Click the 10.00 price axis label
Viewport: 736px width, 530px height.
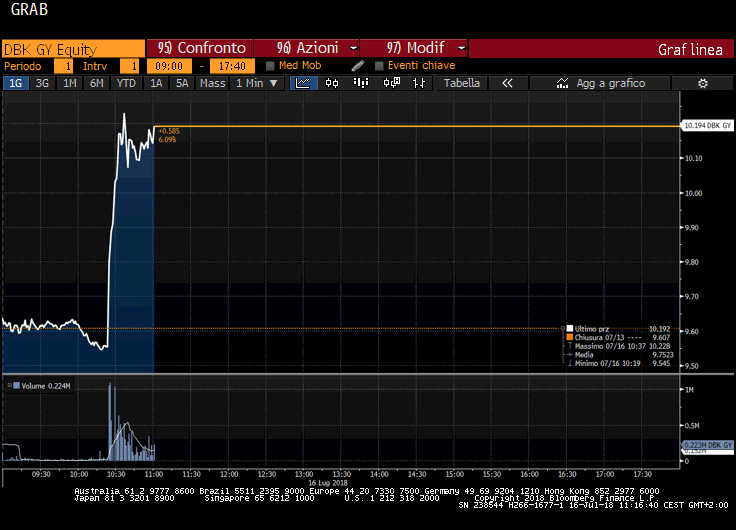click(694, 193)
